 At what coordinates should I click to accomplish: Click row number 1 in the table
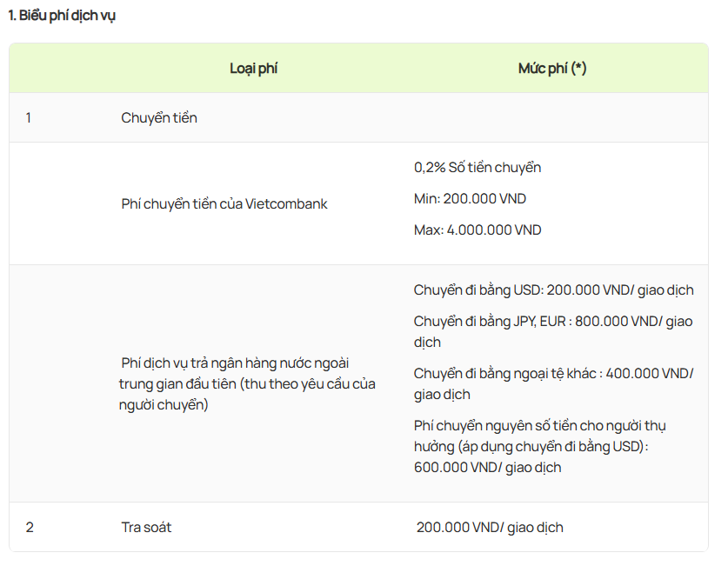click(x=29, y=117)
